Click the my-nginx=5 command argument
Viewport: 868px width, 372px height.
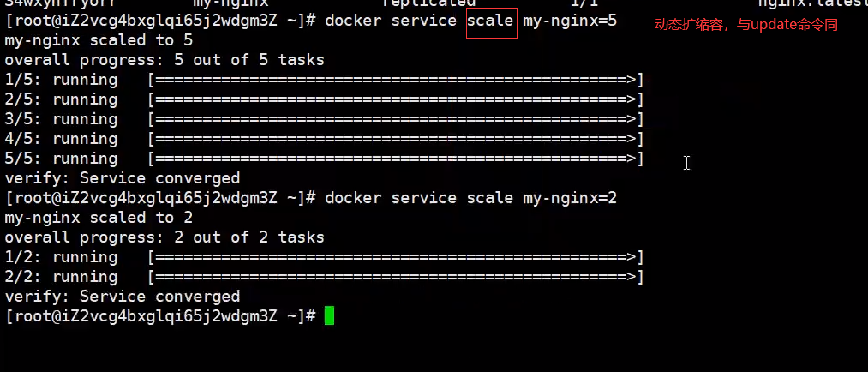pyautogui.click(x=570, y=21)
